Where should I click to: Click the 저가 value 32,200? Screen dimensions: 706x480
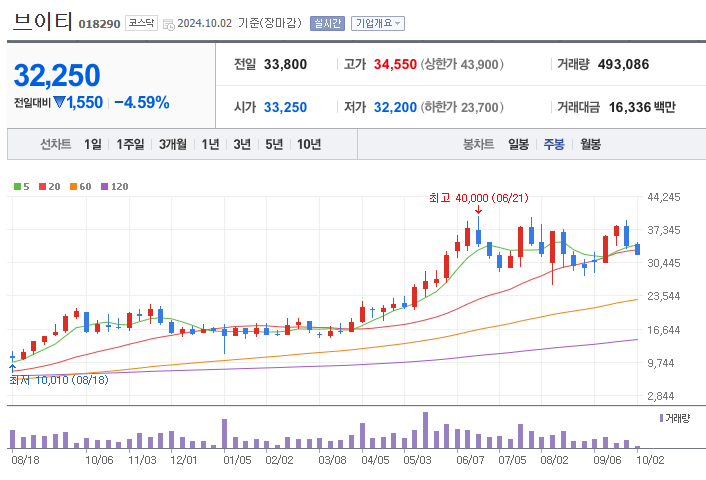point(395,107)
